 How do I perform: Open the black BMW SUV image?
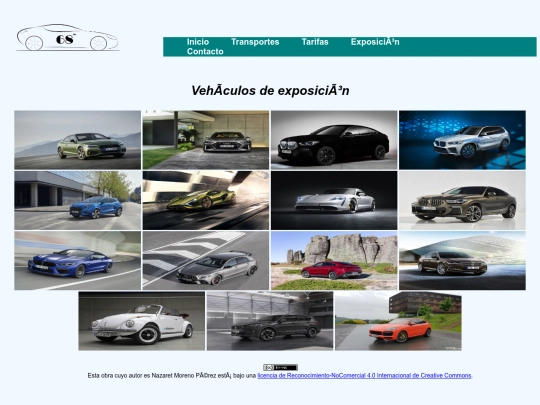coord(334,140)
